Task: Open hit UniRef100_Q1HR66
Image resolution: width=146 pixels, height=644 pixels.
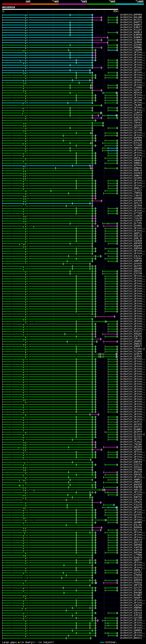Action: (131, 42)
